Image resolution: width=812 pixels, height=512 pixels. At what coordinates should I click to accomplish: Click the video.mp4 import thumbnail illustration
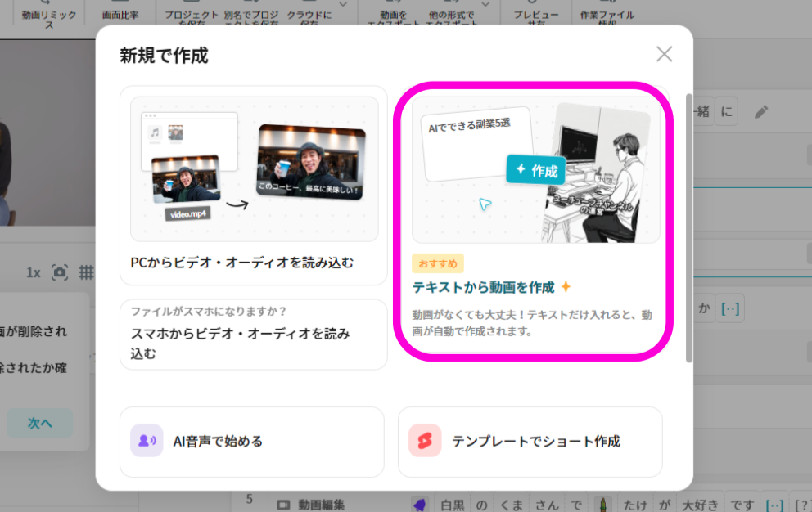click(186, 186)
